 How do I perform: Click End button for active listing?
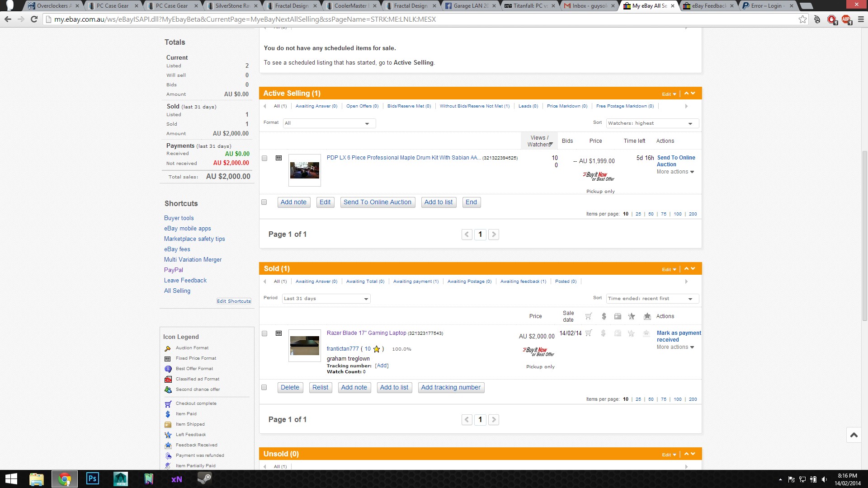click(x=471, y=202)
